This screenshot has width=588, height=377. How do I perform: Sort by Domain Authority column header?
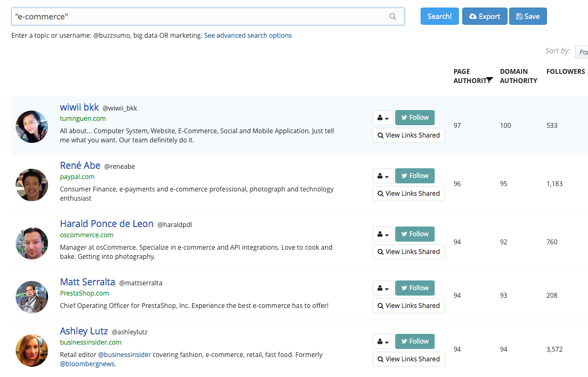coord(518,76)
